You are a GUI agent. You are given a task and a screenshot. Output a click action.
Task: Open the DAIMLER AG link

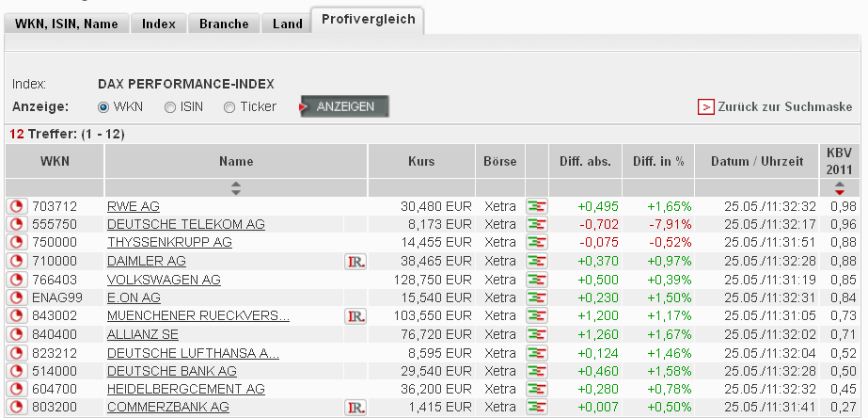tap(147, 261)
